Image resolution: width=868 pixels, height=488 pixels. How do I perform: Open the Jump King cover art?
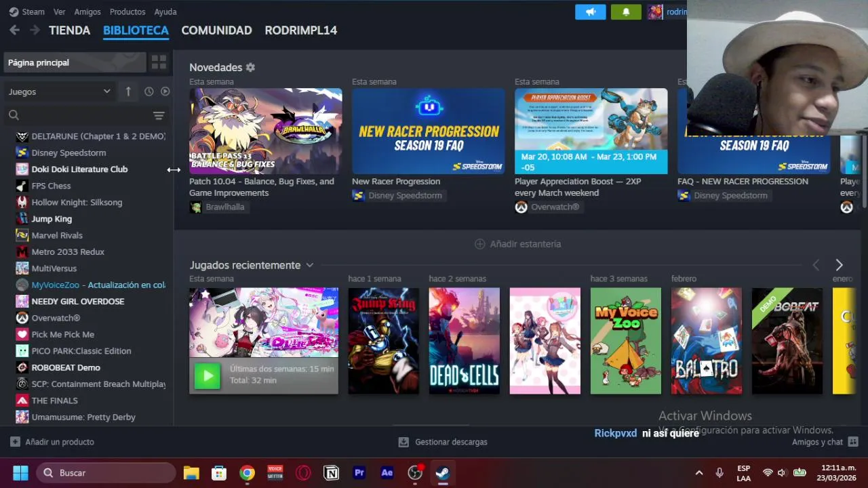(383, 341)
